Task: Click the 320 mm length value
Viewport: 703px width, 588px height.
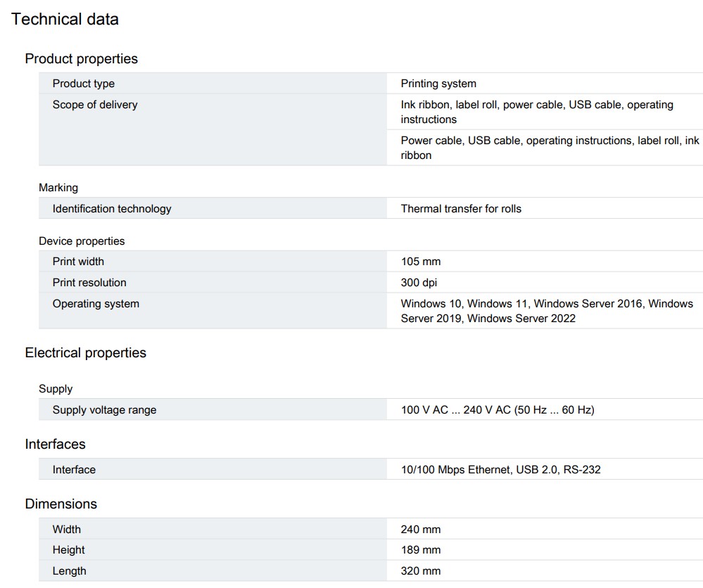Action: click(x=421, y=571)
